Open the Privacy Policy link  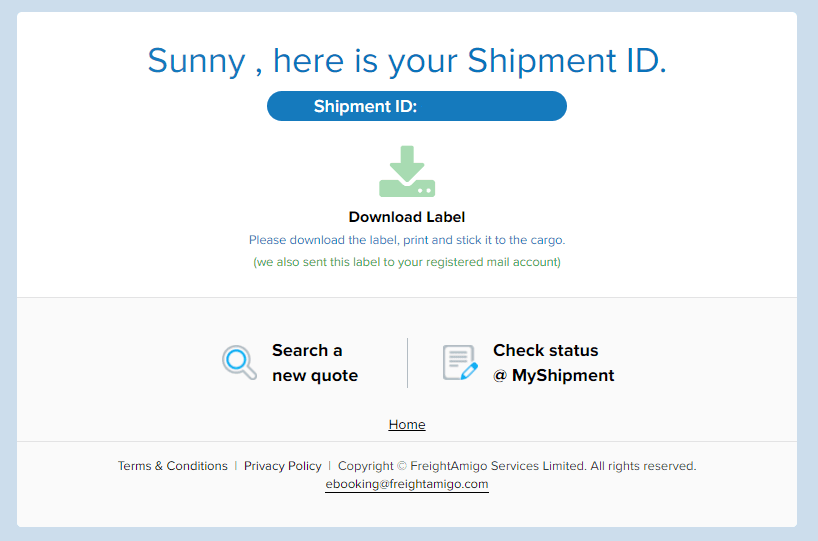(283, 465)
